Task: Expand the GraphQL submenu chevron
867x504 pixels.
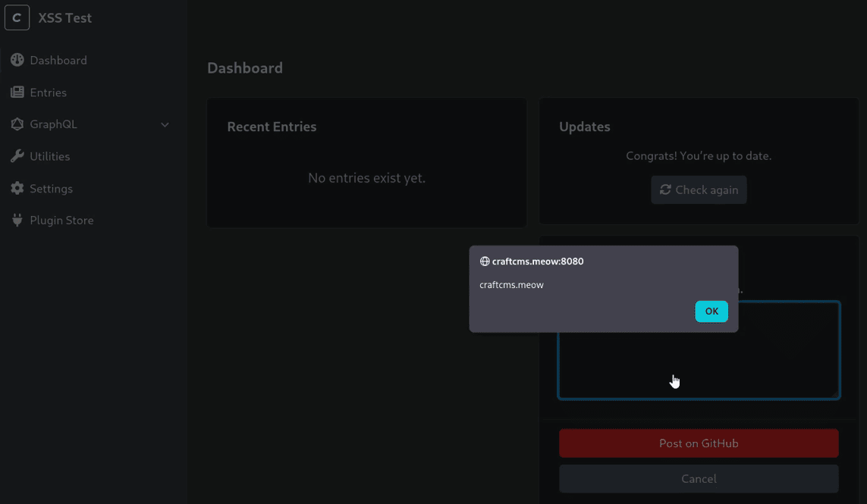Action: (165, 125)
